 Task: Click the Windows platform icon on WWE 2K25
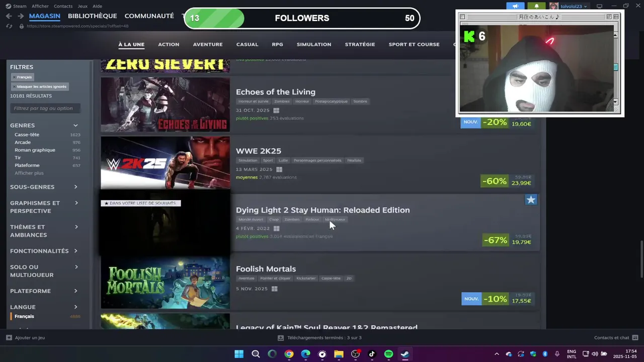pyautogui.click(x=279, y=169)
